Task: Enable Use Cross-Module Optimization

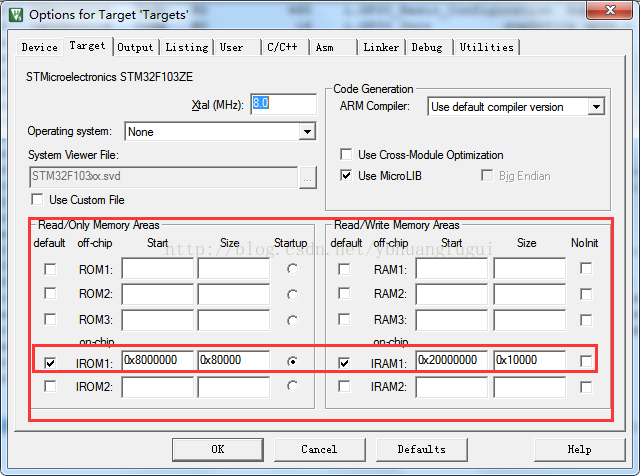Action: 346,155
